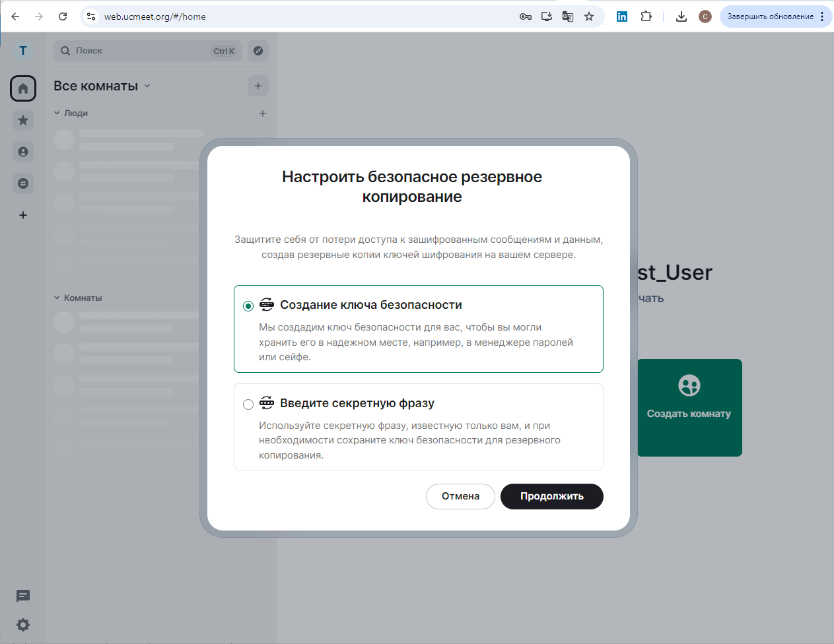This screenshot has height=644, width=834.
Task: Open the feedback chat bubble icon
Action: tap(22, 596)
